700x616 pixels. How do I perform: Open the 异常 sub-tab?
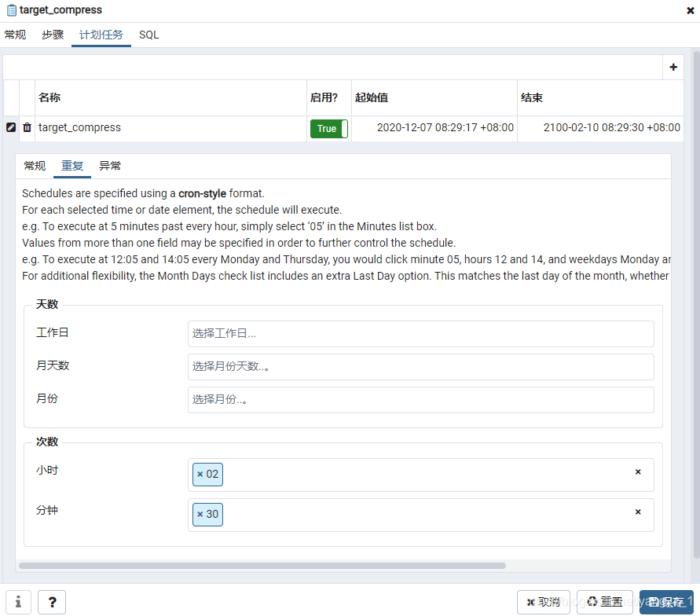click(110, 166)
